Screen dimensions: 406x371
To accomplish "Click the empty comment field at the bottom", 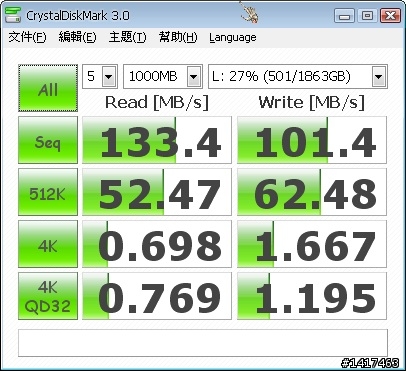I will tap(203, 343).
